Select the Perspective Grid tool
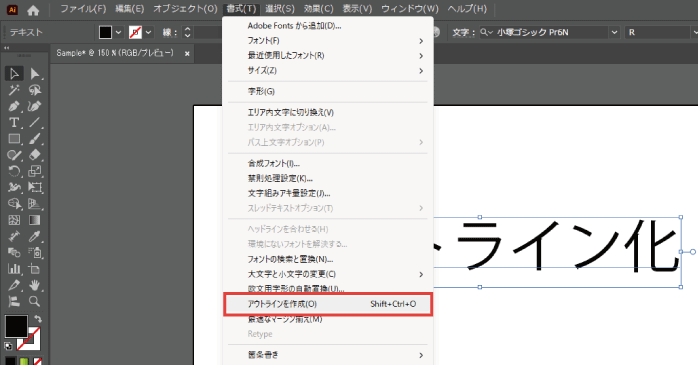Viewport: 698px width, 365px height. point(35,204)
